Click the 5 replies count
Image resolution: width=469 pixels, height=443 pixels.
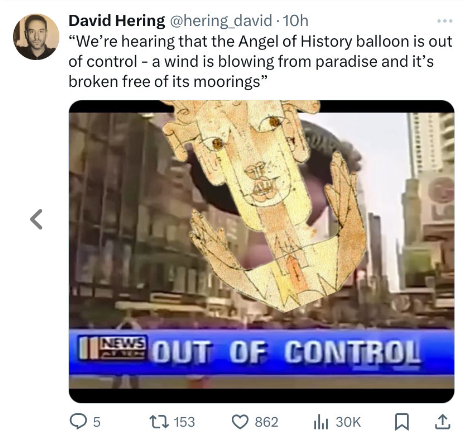[96, 422]
